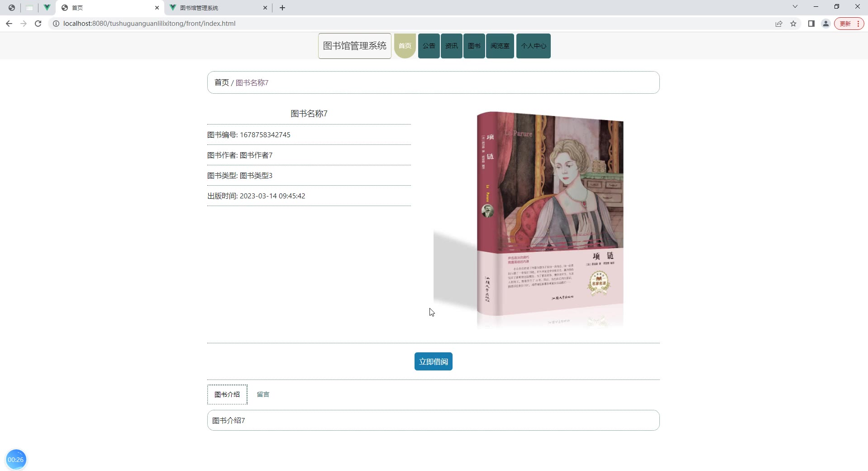Viewport: 868px width, 471px height.
Task: Click the pinned green V tab
Action: pos(47,8)
